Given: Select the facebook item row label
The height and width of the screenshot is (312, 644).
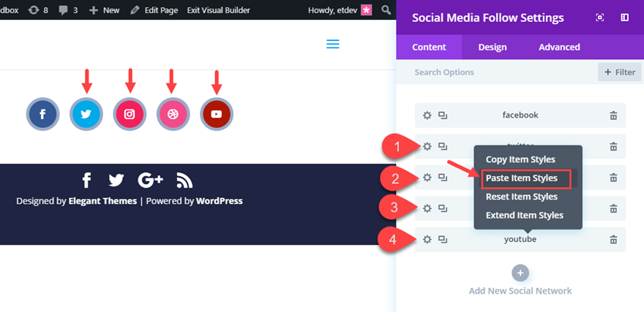Looking at the screenshot, I should point(520,115).
